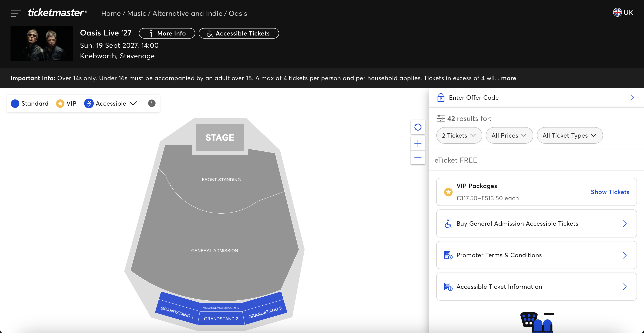Select the Front Standing map section
This screenshot has width=644, height=333.
click(221, 179)
